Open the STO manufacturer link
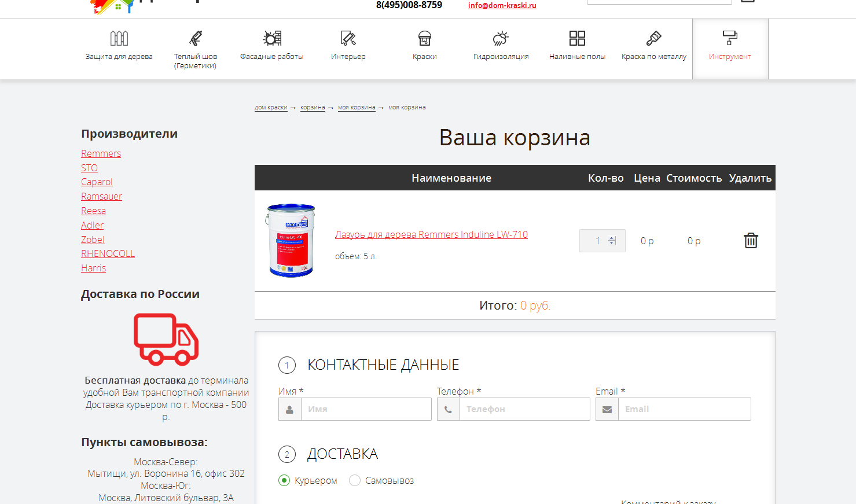This screenshot has width=856, height=504. tap(90, 168)
